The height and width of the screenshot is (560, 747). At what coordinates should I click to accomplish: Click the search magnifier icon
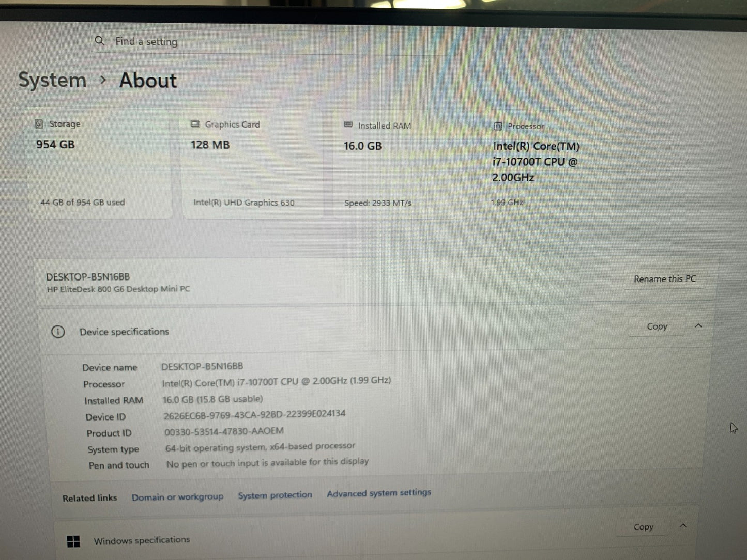100,41
